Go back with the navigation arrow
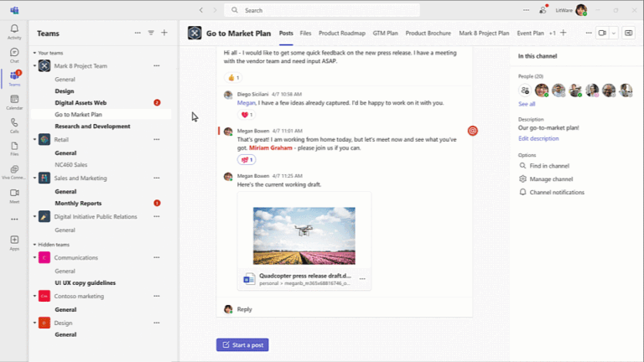Image resolution: width=644 pixels, height=362 pixels. pyautogui.click(x=201, y=10)
